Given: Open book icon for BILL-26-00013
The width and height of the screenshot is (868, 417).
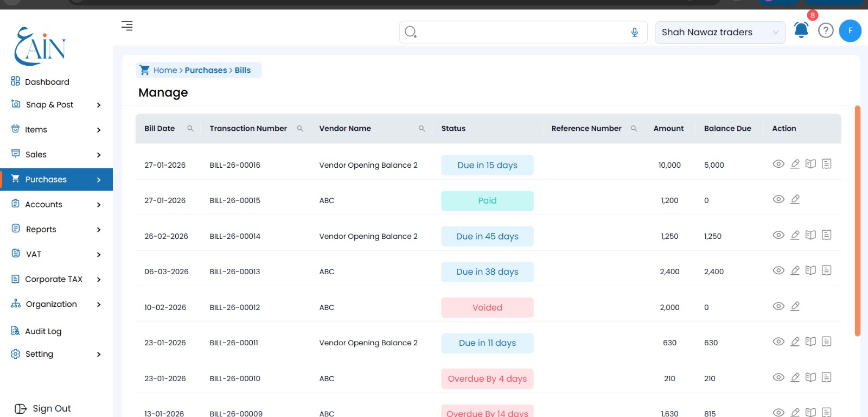Looking at the screenshot, I should pyautogui.click(x=810, y=270).
